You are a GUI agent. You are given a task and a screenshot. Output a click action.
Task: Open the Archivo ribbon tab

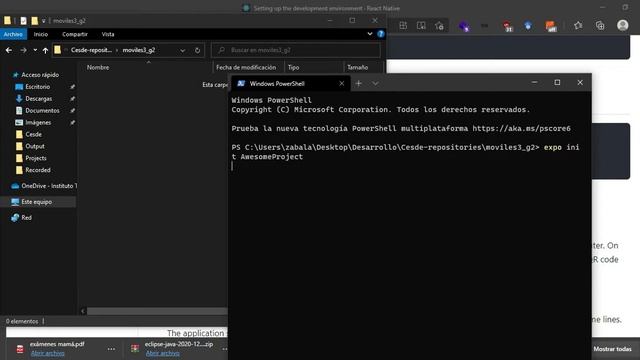click(x=13, y=34)
